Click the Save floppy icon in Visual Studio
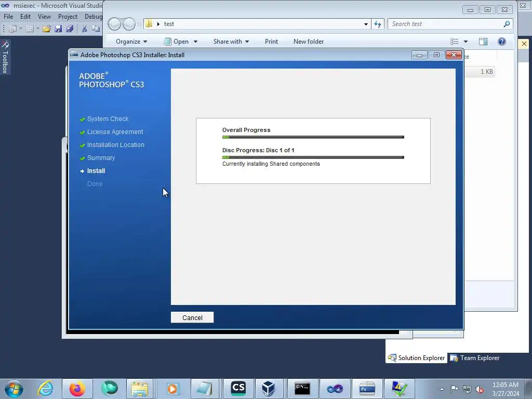The image size is (532, 399). [58, 29]
